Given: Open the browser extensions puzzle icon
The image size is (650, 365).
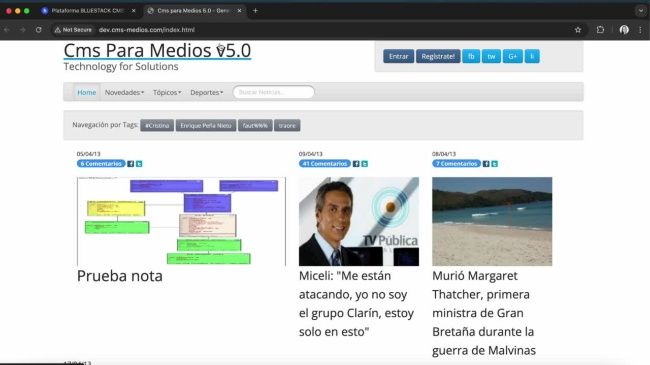Looking at the screenshot, I should coord(600,30).
